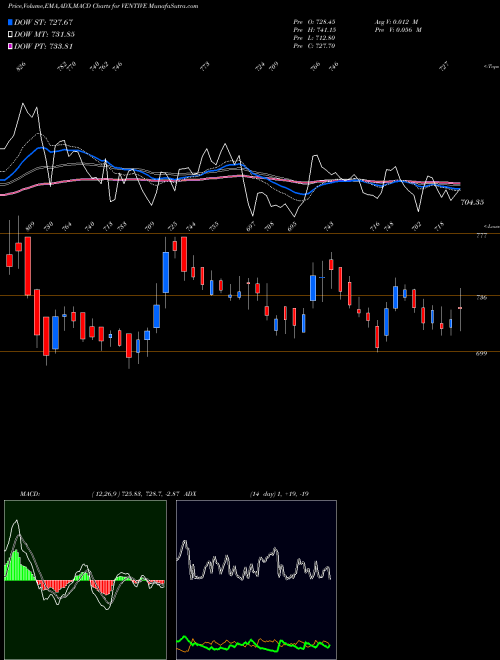Viewport: 500px width, 660px height.
Task: Click the 'MACD:' panel heading
Action: tap(29, 494)
